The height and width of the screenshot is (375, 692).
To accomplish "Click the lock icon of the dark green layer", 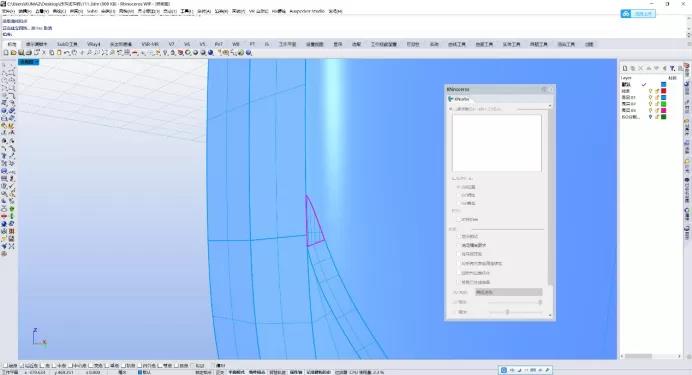I will click(x=657, y=117).
